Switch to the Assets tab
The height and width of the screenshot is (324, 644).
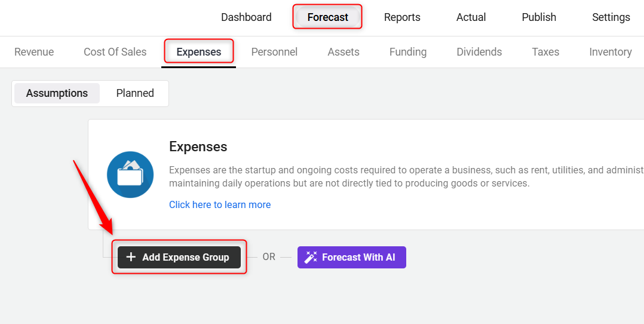344,52
